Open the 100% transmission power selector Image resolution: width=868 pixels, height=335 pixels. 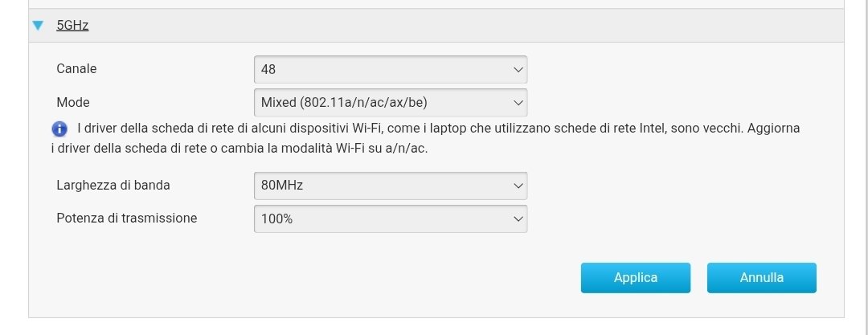390,219
